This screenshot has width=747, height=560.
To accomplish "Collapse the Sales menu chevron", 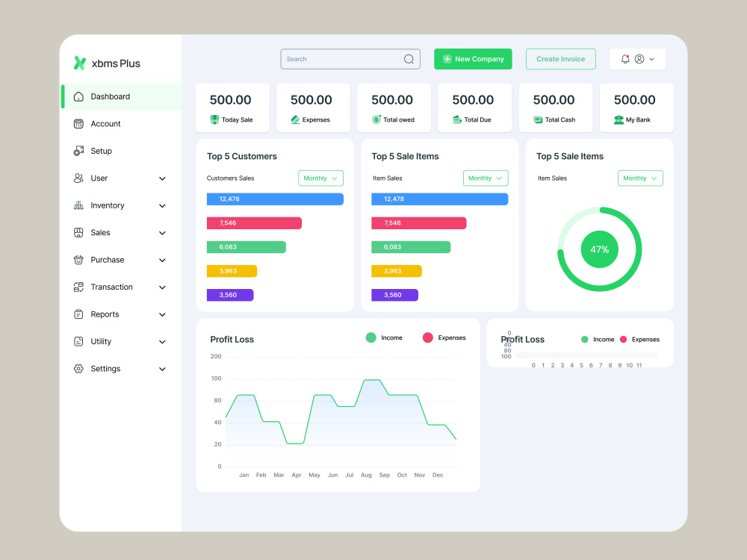I will (x=162, y=232).
